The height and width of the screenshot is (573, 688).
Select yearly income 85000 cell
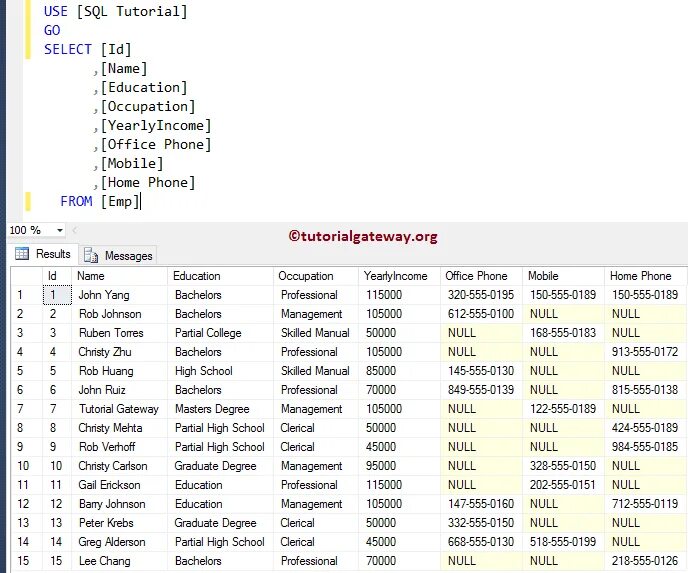pyautogui.click(x=399, y=371)
